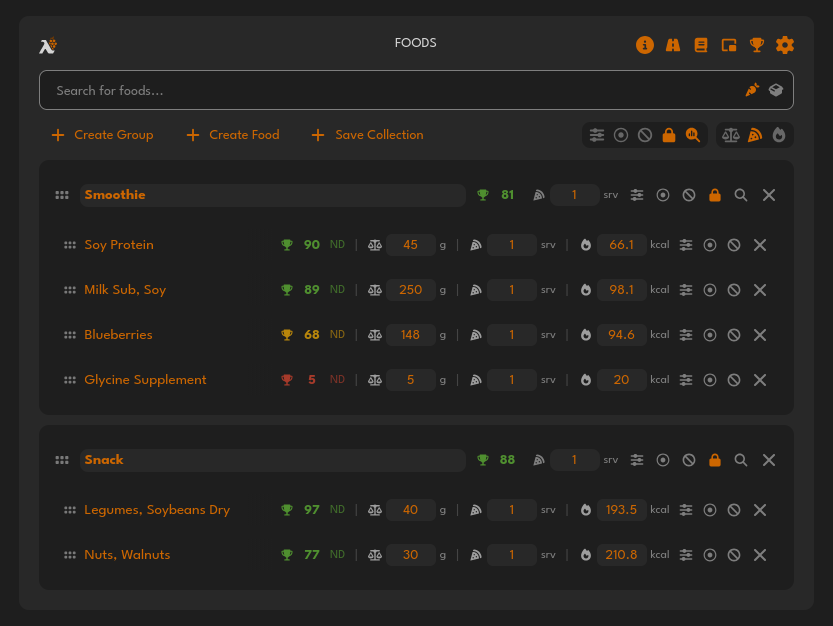The height and width of the screenshot is (626, 833).
Task: Open the binoculars icon in header
Action: [673, 45]
